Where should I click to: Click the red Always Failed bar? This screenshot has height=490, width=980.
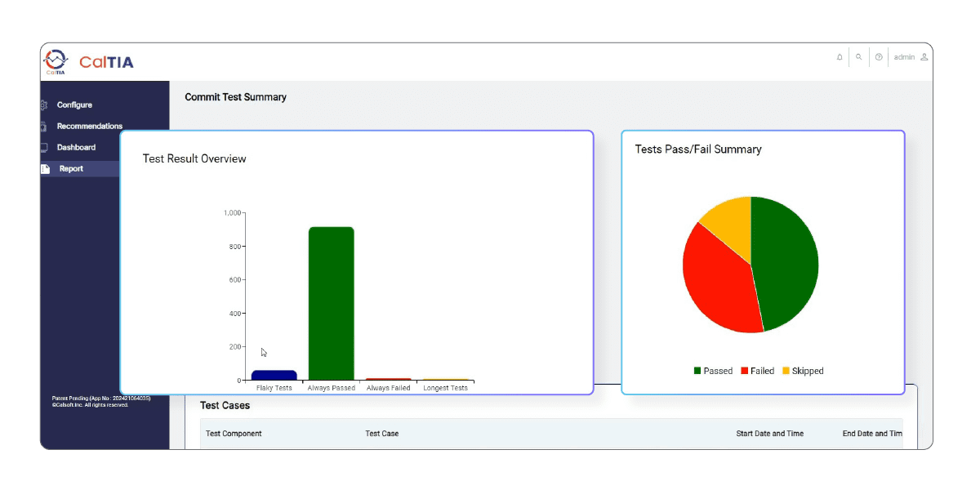389,380
